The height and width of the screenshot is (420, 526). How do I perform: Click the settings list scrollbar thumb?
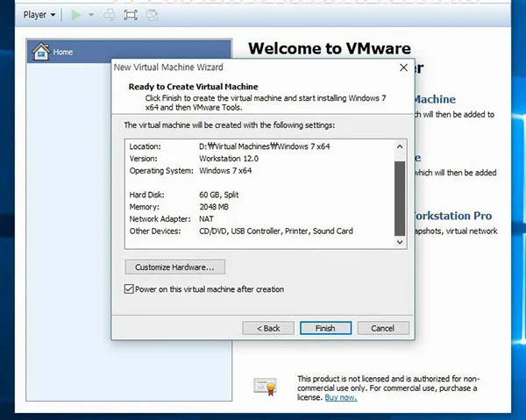pyautogui.click(x=400, y=198)
